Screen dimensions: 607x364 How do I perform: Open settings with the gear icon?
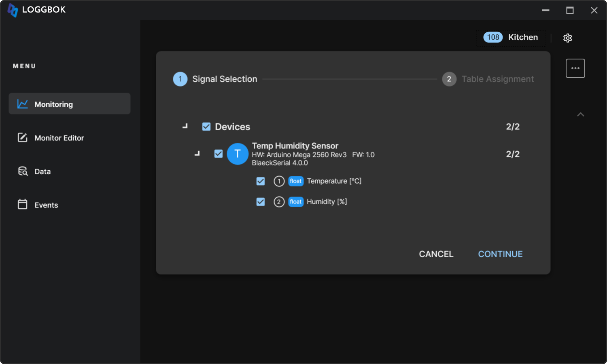[568, 38]
